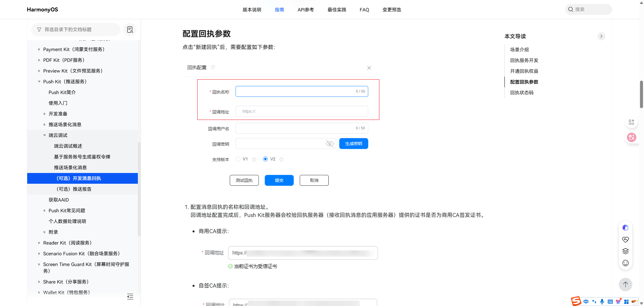Click the page vertical scrollbar thumb
Viewport: 644px width, 306px height.
point(641,94)
